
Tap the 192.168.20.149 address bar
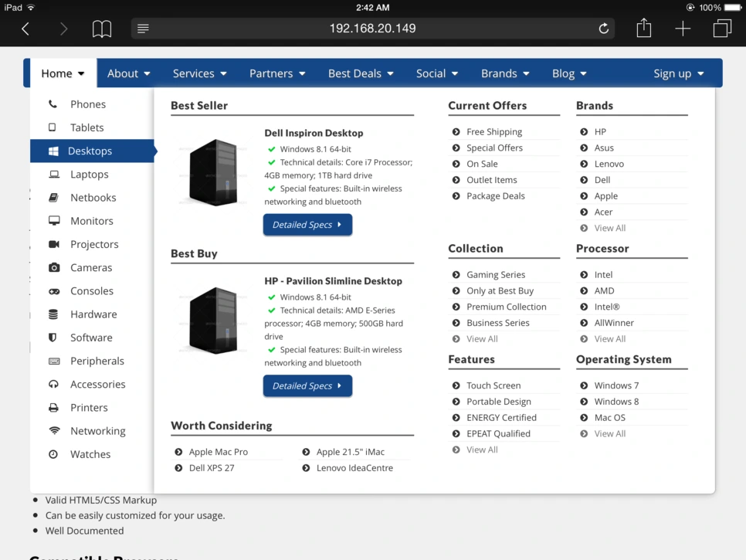(372, 29)
